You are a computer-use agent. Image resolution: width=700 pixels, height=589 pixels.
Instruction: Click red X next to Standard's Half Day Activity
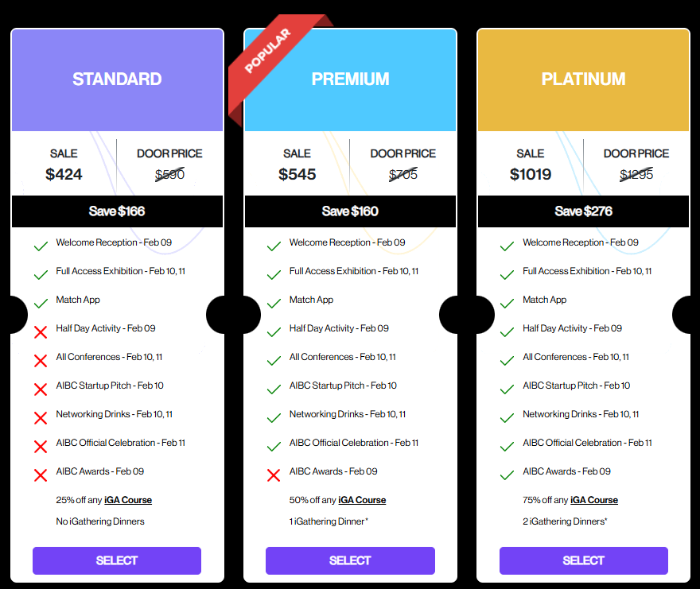click(x=41, y=331)
